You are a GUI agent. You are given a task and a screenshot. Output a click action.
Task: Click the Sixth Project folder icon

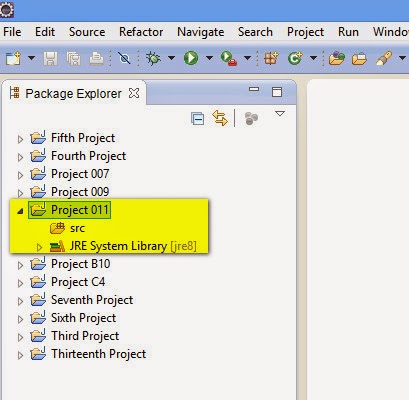(x=38, y=318)
